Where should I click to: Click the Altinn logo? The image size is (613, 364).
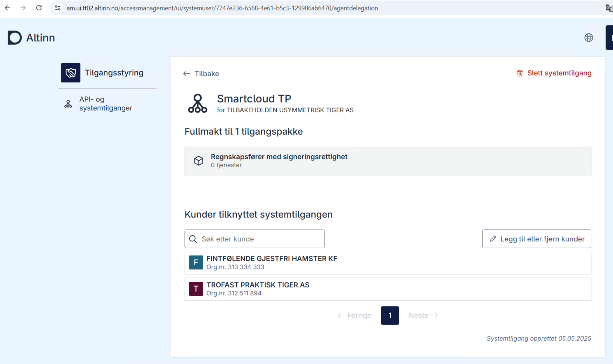pos(31,38)
